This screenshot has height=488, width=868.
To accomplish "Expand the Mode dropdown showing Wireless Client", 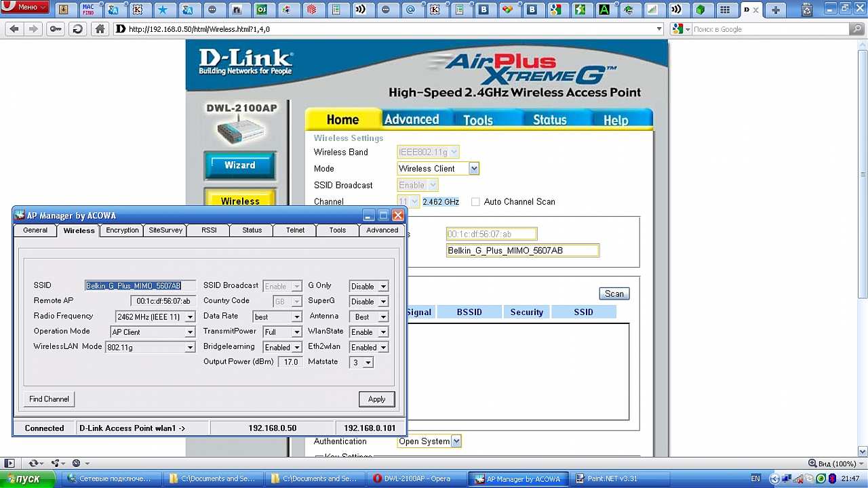I will [x=474, y=169].
